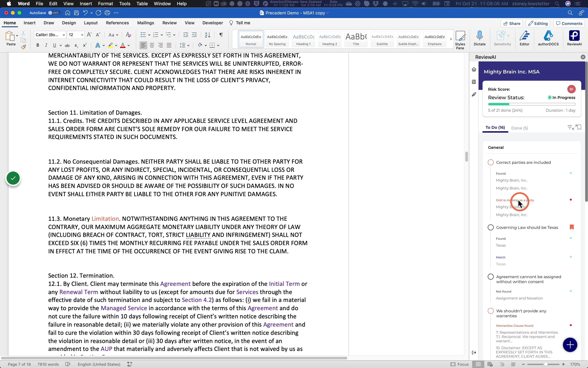The width and height of the screenshot is (588, 368).
Task: Open the Editor tool
Action: (x=524, y=38)
